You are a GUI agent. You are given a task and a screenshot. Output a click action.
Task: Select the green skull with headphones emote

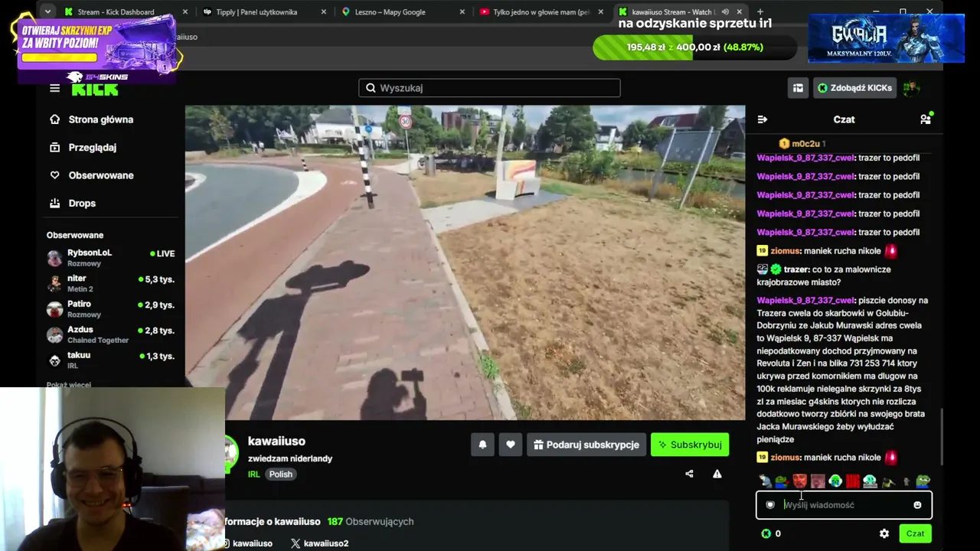835,481
